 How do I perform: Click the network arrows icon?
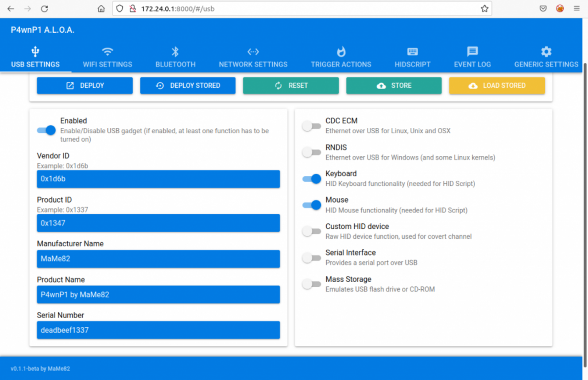[253, 52]
